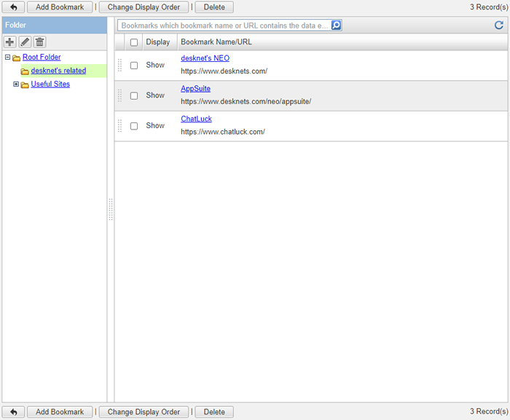Click the bottom Delete button

(x=214, y=412)
